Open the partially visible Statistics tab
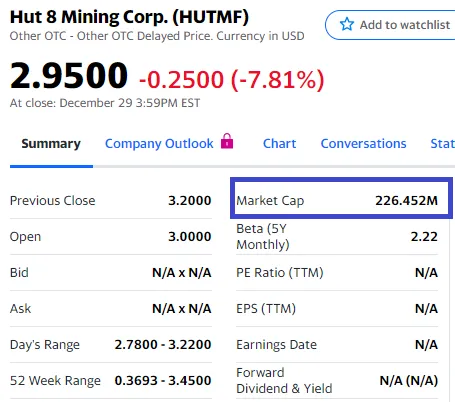The image size is (455, 402). click(443, 144)
